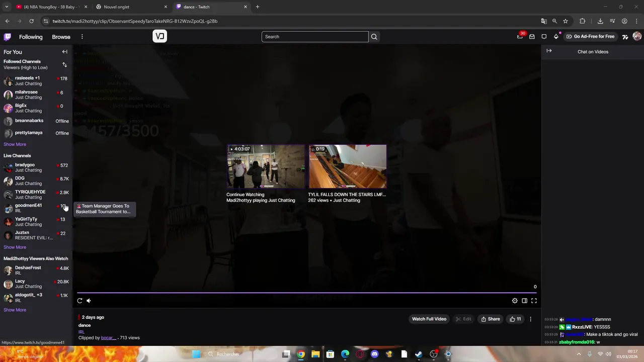Open the browser tab search dropdown

click(7, 7)
